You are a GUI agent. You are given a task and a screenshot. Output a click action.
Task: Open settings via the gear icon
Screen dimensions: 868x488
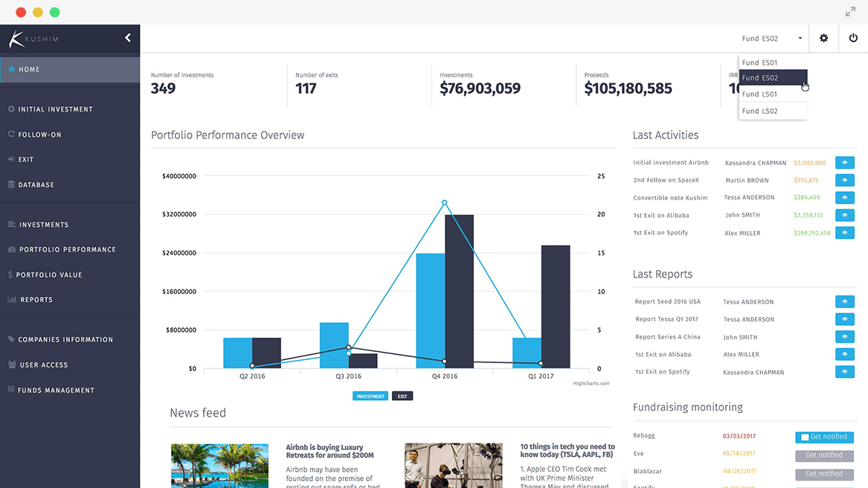point(823,38)
